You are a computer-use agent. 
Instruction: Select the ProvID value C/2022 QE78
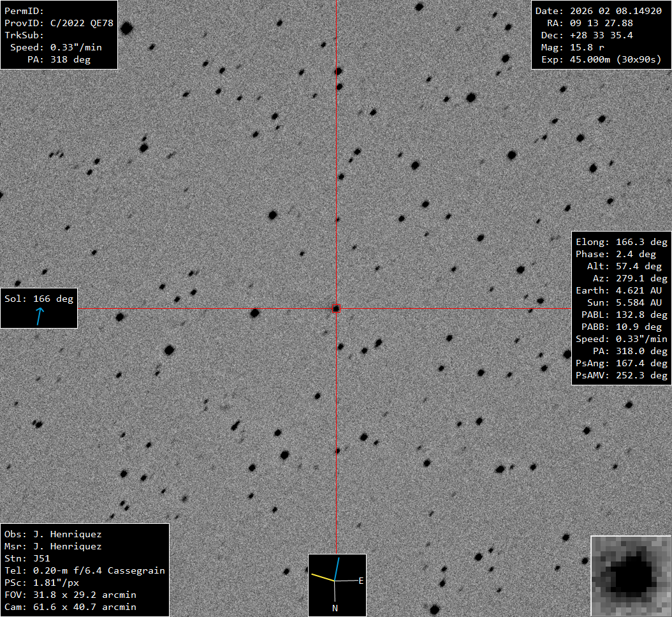[x=82, y=23]
